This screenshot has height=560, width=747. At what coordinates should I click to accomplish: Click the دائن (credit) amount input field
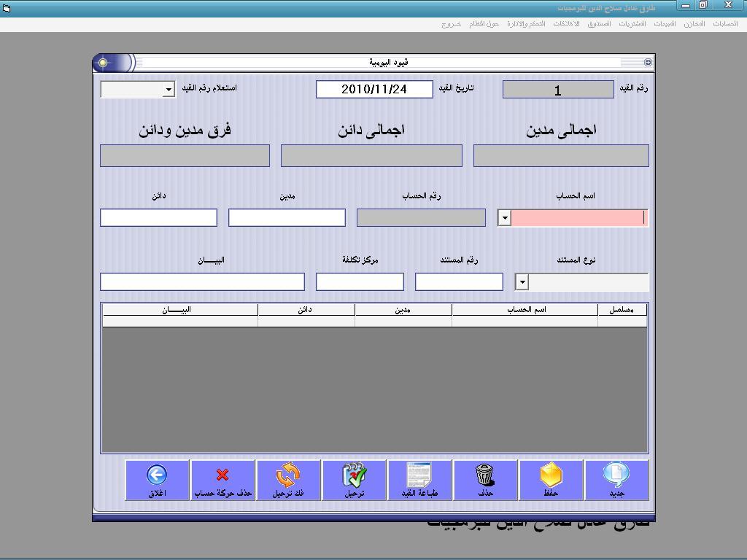coord(158,217)
